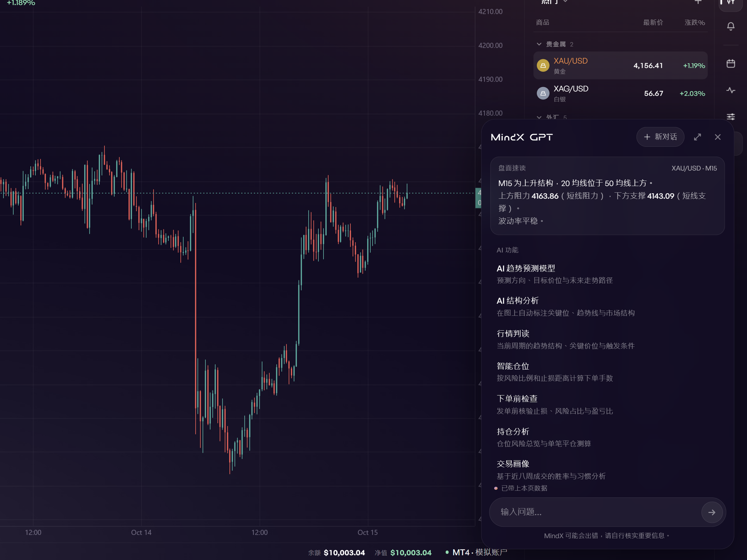747x560 pixels.
Task: Click the plus icon atop the watchlist
Action: tap(698, 2)
